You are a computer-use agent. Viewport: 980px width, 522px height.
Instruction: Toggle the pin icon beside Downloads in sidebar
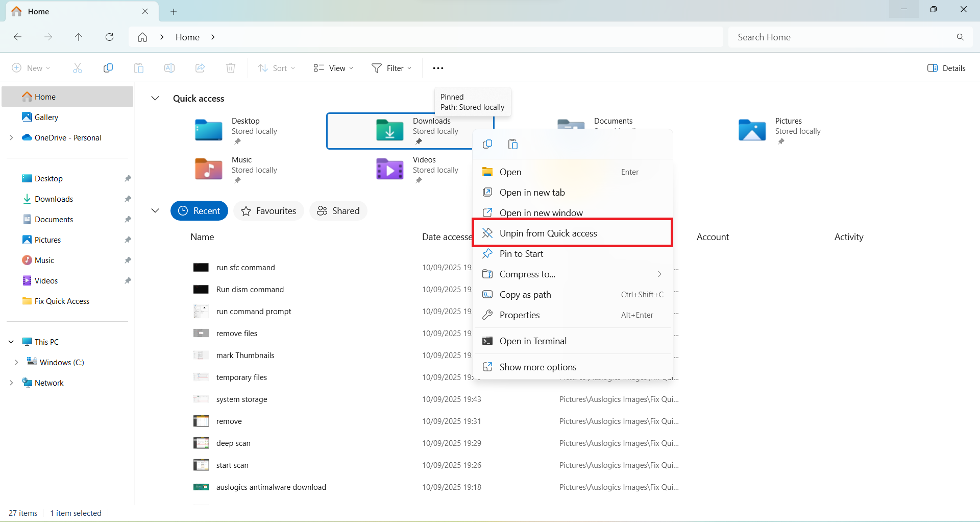coord(128,199)
